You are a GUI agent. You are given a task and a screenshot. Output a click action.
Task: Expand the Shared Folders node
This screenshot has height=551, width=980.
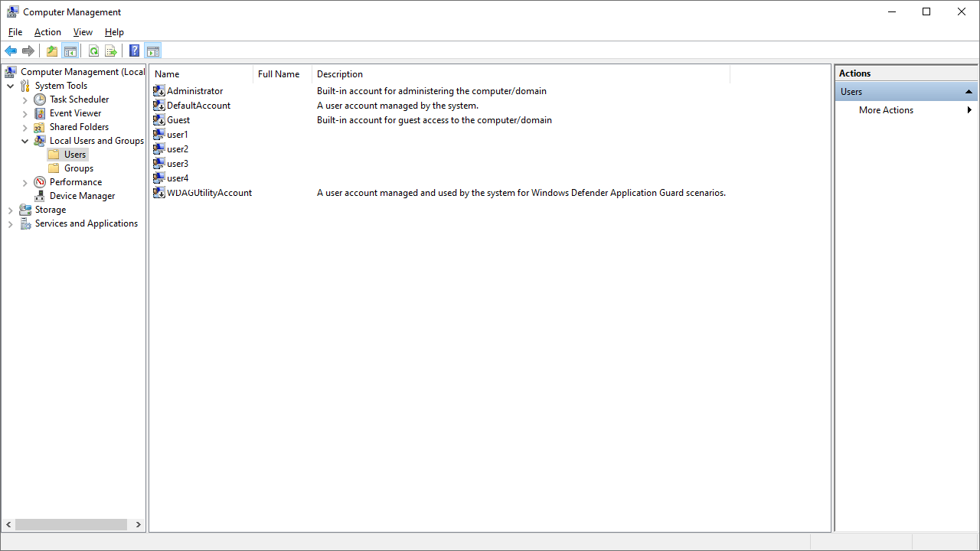coord(25,127)
